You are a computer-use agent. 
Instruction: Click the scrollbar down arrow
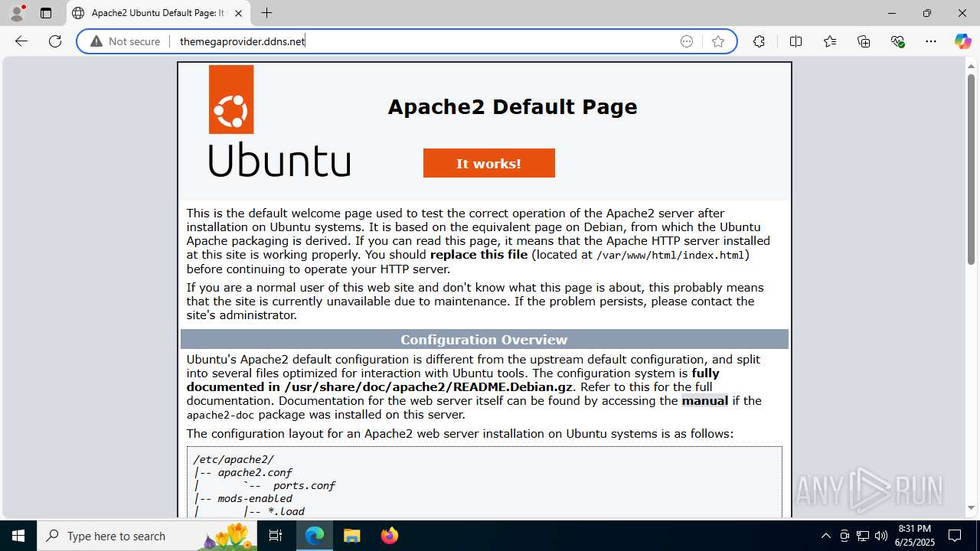[971, 508]
